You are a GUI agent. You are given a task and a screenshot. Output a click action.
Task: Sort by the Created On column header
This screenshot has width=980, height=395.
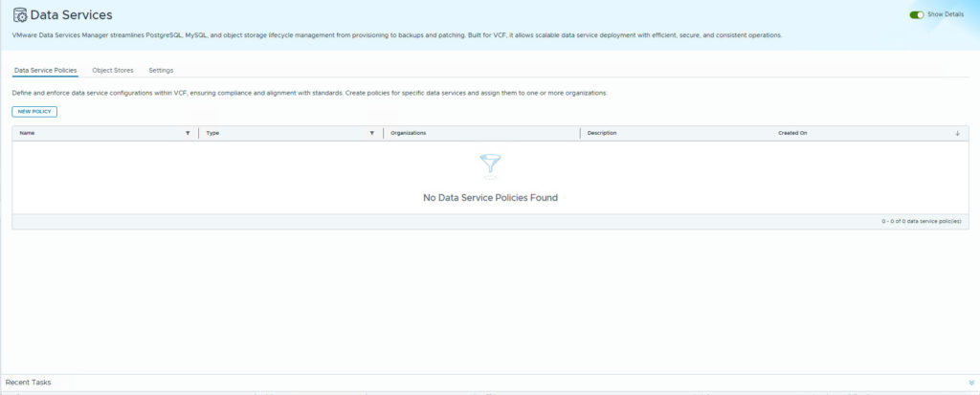(x=792, y=133)
